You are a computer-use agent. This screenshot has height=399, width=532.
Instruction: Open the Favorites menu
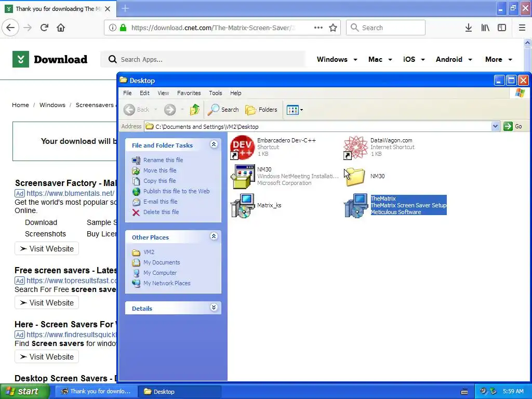(x=189, y=93)
